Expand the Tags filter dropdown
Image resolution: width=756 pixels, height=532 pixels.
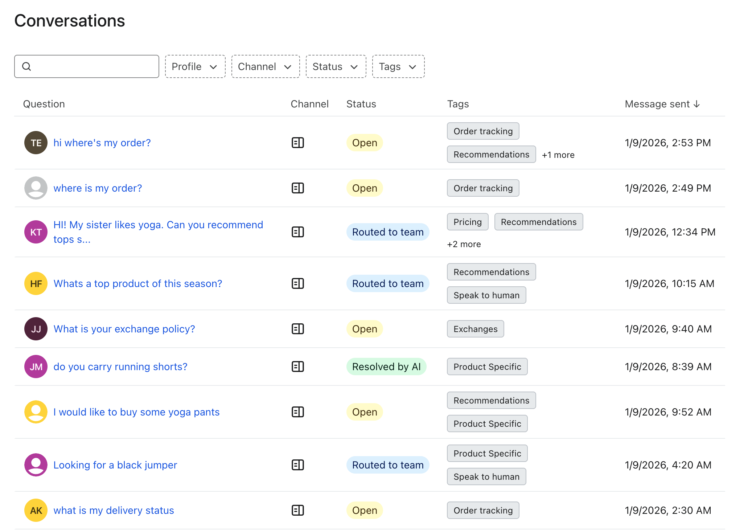coord(398,66)
